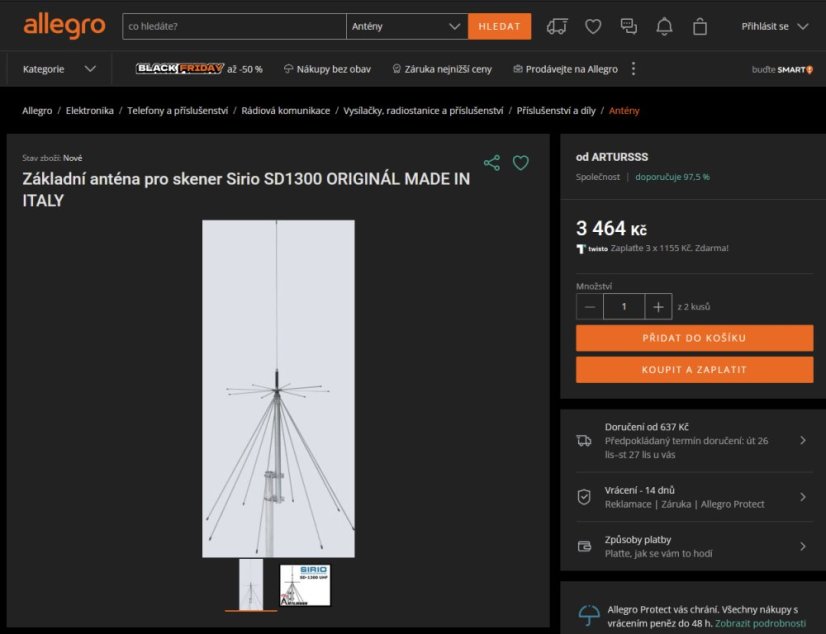This screenshot has height=634, width=826.
Task: Open Nákupy bez obav link
Action: [x=327, y=69]
